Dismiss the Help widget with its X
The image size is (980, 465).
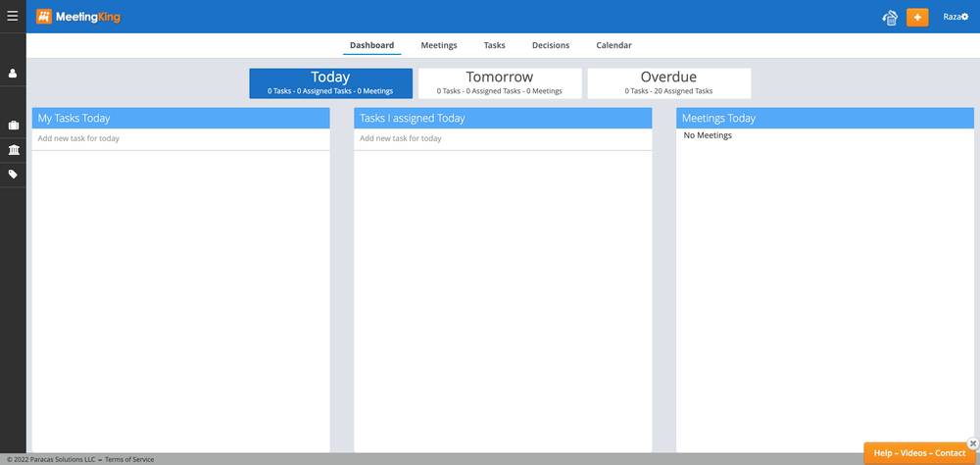click(972, 443)
